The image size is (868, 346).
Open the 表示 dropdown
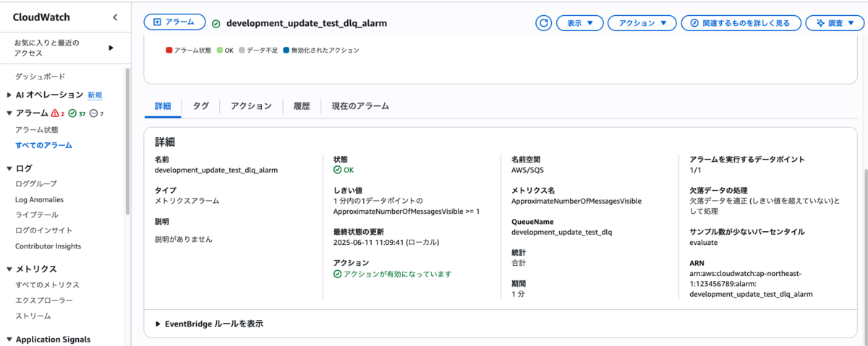coord(579,23)
